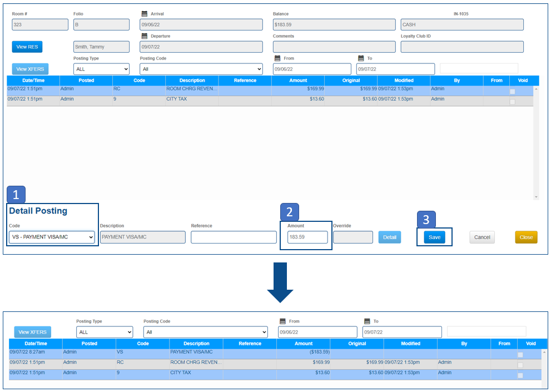Open the Detail Posting Code dropdown
The image size is (551, 392).
[53, 237]
